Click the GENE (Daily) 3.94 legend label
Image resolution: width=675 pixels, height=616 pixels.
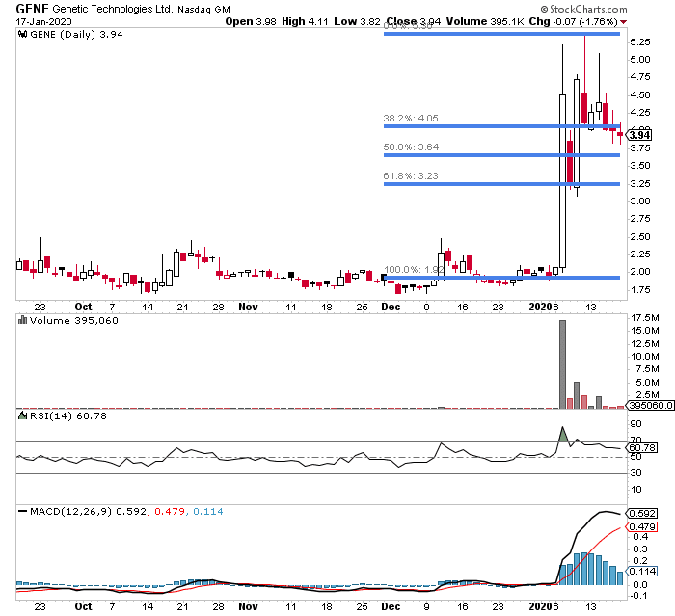point(76,35)
